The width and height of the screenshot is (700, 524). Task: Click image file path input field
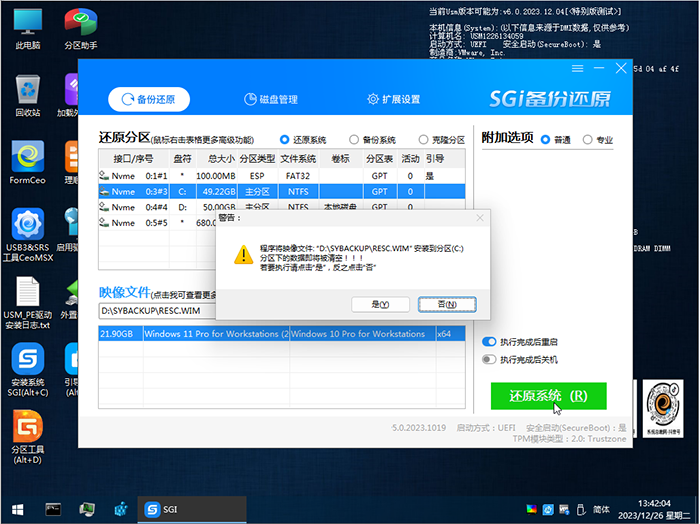[x=157, y=311]
